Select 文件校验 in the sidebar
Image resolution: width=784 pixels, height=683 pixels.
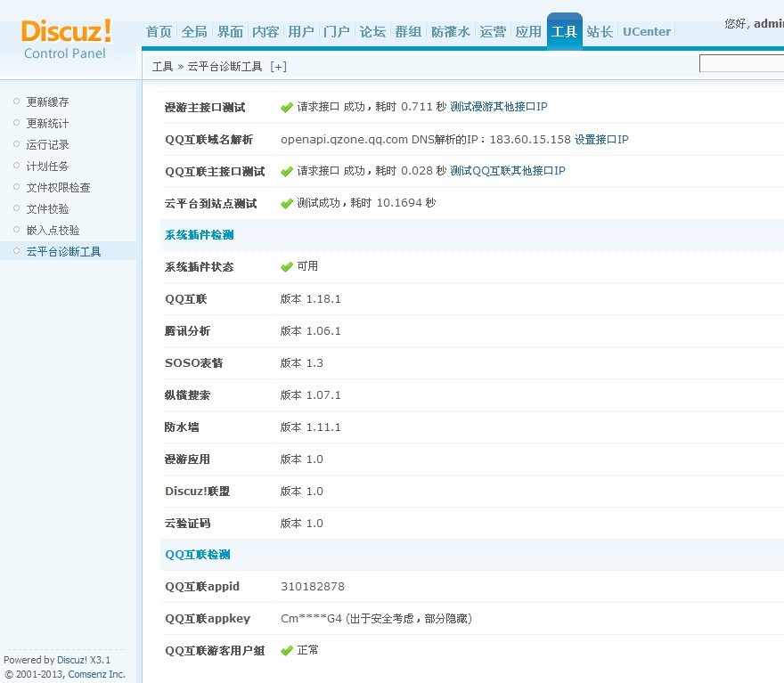47,209
